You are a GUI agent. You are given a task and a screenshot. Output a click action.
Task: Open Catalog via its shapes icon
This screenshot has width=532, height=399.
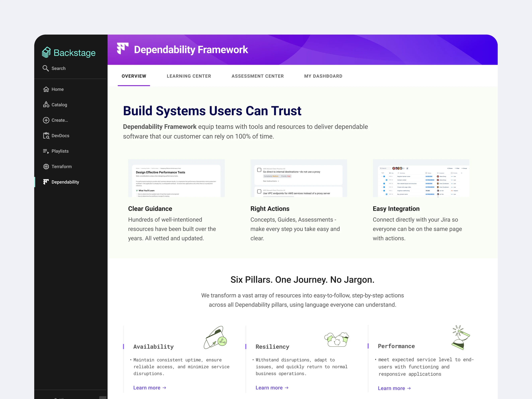[x=46, y=105]
